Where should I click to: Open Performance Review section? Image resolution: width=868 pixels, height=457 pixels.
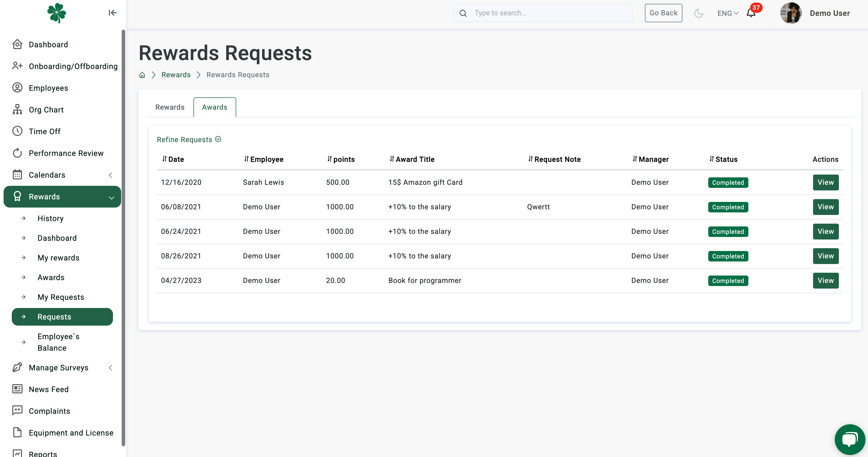tap(66, 153)
